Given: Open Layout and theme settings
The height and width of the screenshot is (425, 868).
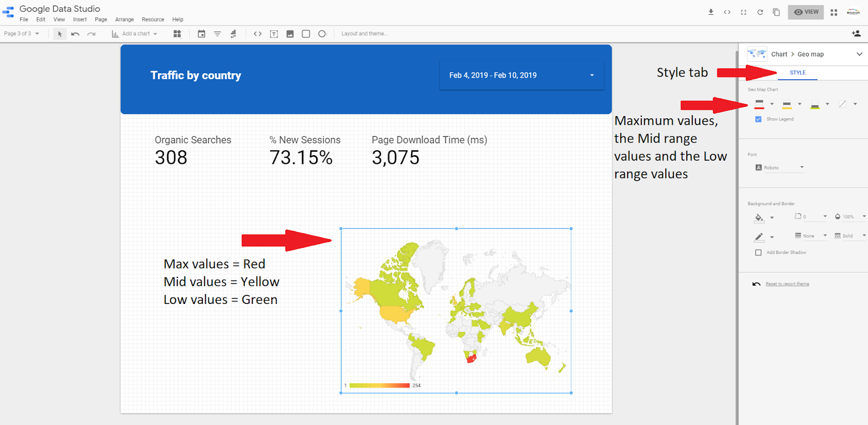Looking at the screenshot, I should (x=365, y=34).
